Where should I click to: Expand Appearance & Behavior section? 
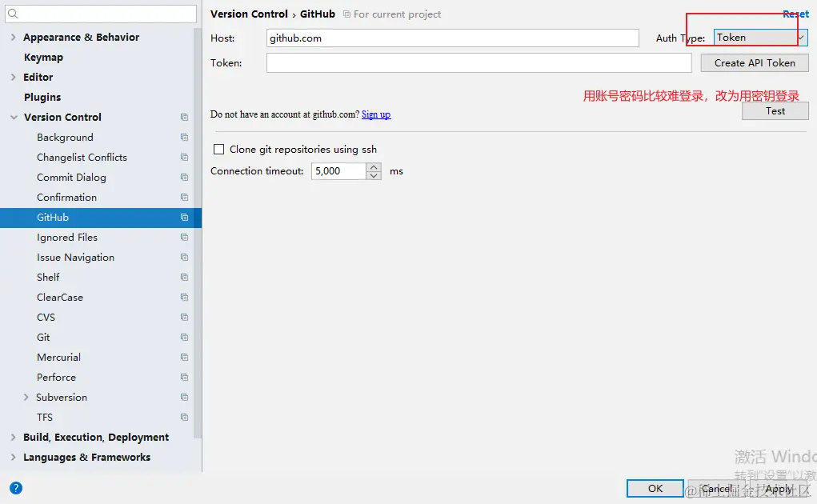14,38
